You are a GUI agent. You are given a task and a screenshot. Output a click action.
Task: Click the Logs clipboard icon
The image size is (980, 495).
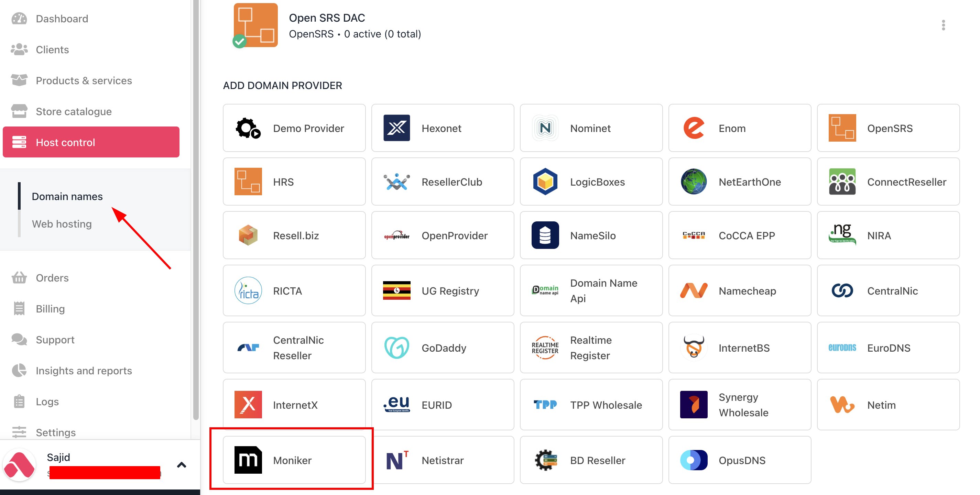coord(19,401)
